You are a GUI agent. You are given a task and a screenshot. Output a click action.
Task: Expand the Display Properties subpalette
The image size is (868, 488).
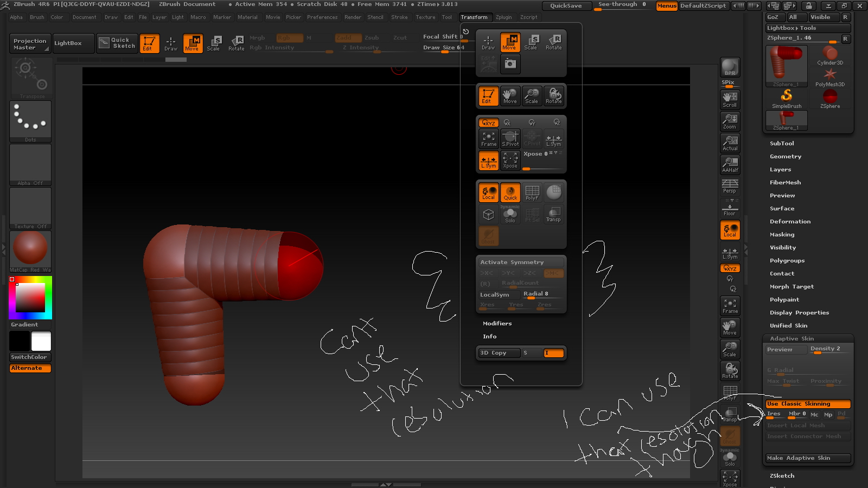click(799, 312)
